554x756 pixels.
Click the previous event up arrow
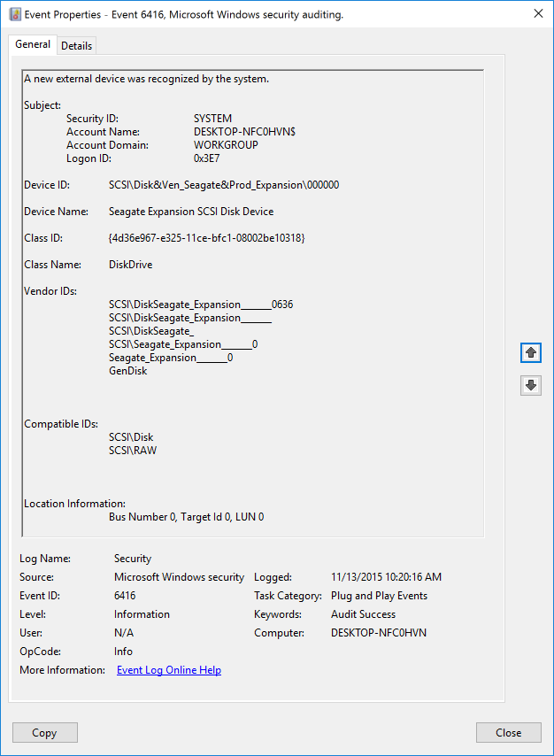(x=531, y=352)
